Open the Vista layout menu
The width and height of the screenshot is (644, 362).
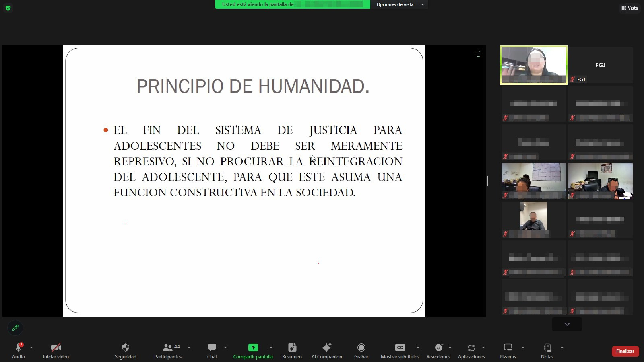pyautogui.click(x=630, y=8)
